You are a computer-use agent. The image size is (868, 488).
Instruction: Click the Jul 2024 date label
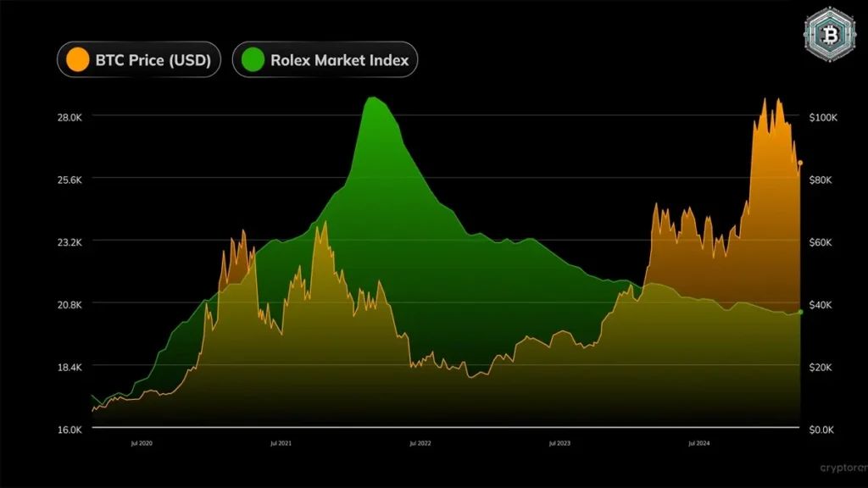pyautogui.click(x=699, y=443)
